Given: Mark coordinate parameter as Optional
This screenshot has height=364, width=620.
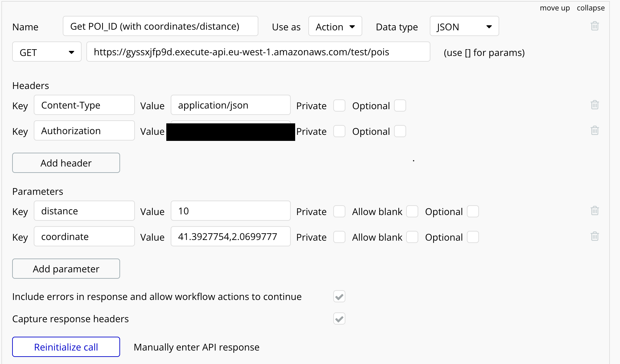Looking at the screenshot, I should 473,237.
